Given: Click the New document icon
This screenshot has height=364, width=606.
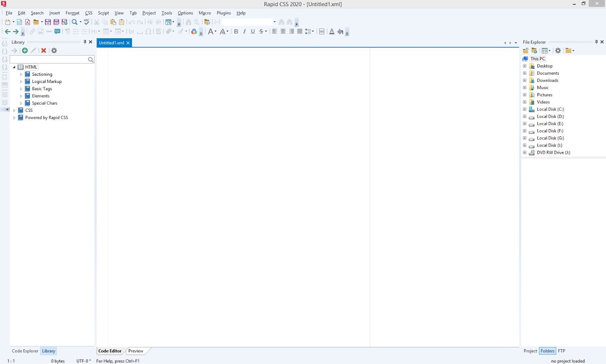Looking at the screenshot, I should tap(7, 22).
